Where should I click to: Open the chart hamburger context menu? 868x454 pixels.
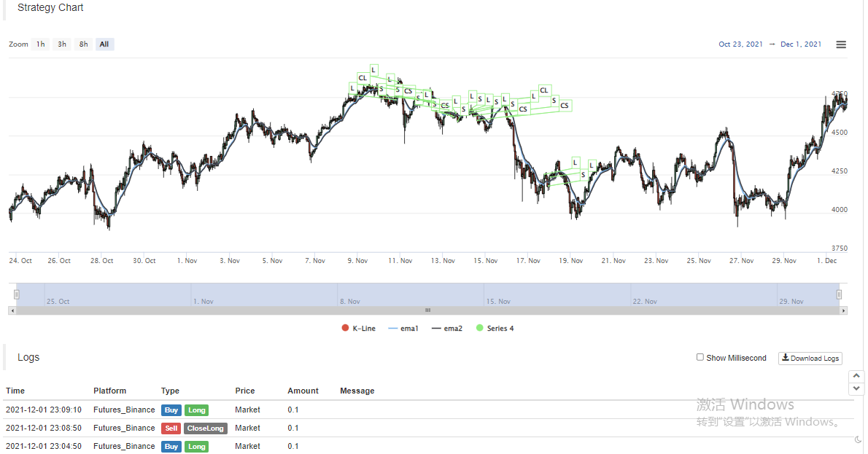841,44
